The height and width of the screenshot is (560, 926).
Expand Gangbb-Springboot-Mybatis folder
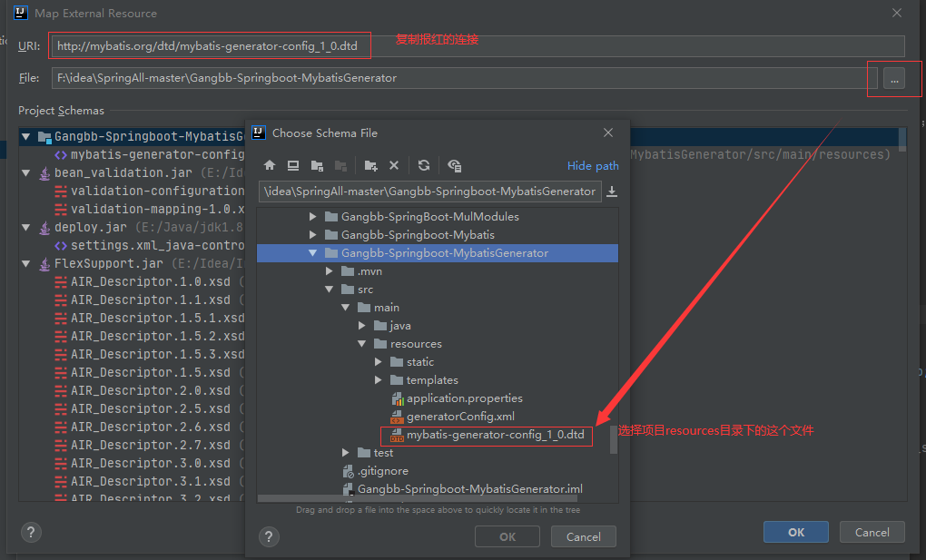(312, 235)
